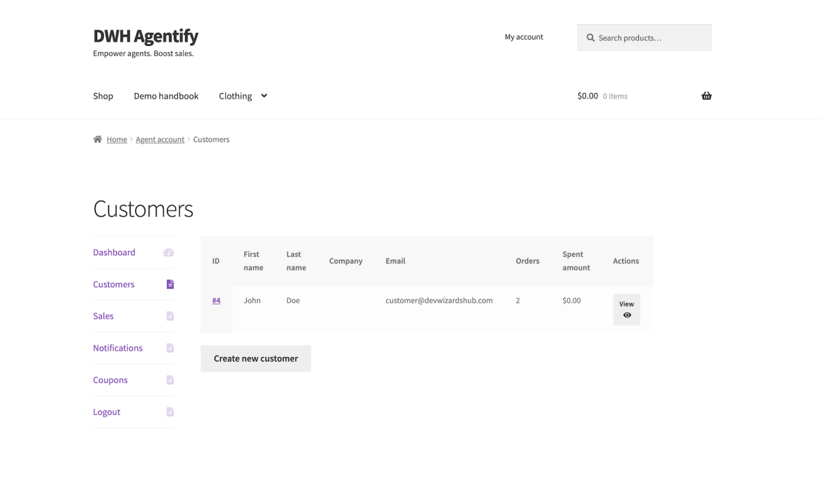Open customer ID #4 link
The image size is (821, 504).
tap(216, 300)
